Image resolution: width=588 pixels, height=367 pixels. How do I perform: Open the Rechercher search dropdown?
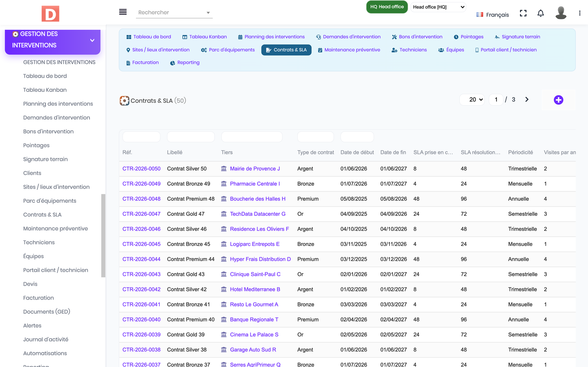pos(174,13)
